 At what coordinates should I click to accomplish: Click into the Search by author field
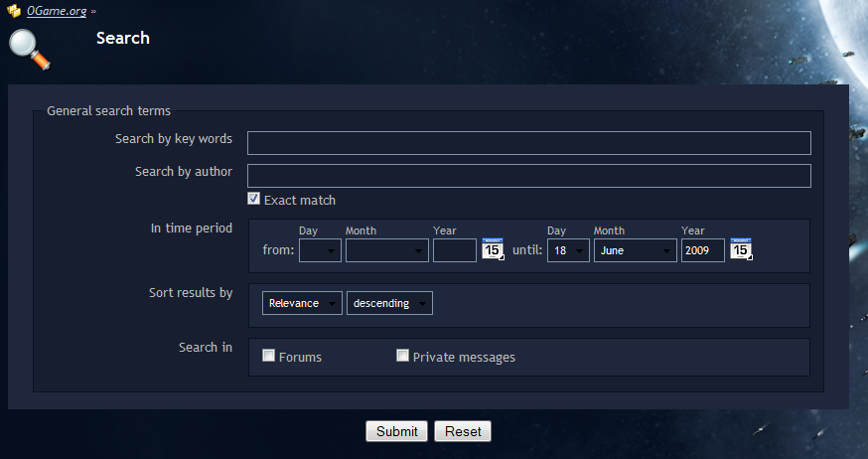click(x=528, y=176)
